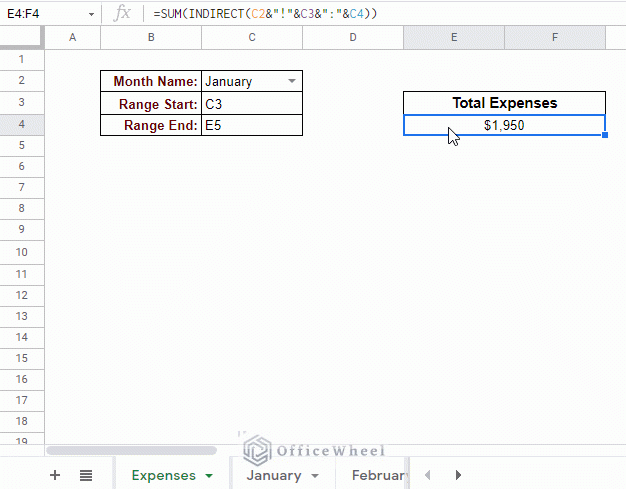626x489 pixels.
Task: Select row 5 header
Action: click(x=22, y=145)
